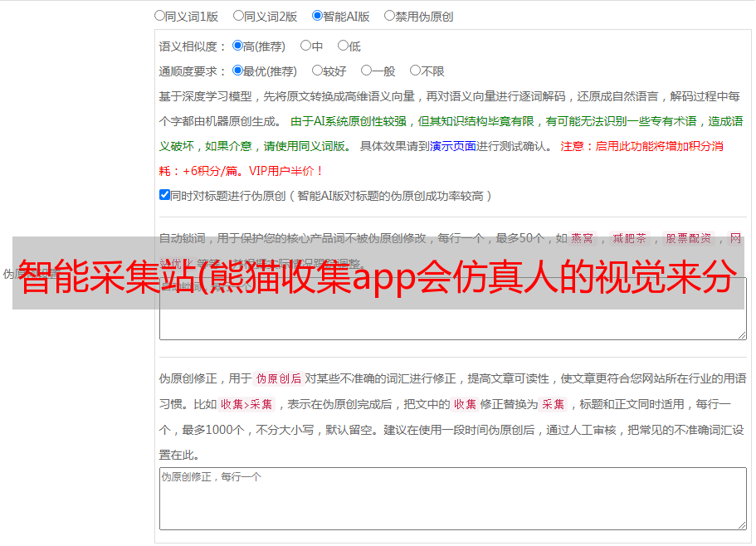Click the 收集>采集 example tag
The height and width of the screenshot is (546, 756).
pyautogui.click(x=246, y=404)
